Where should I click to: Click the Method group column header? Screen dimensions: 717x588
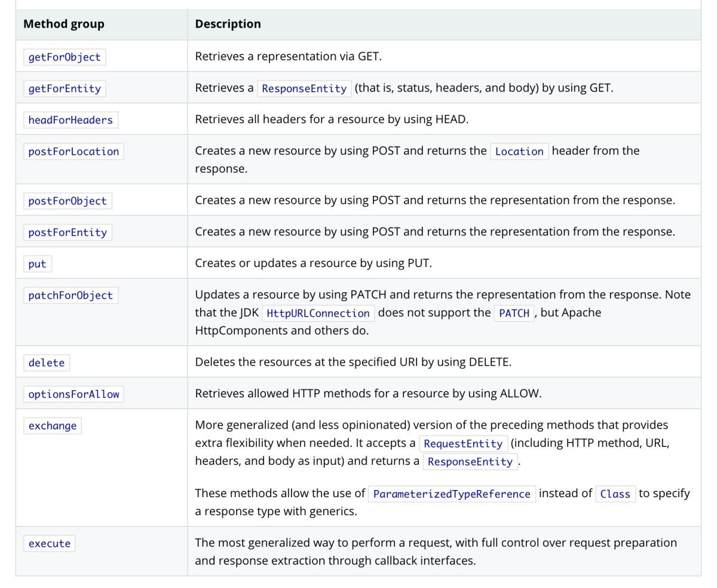coord(63,24)
